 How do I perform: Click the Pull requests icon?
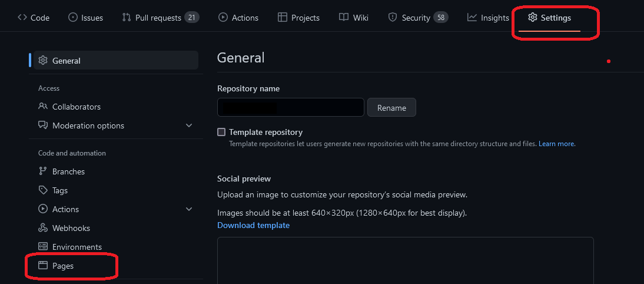coord(126,18)
